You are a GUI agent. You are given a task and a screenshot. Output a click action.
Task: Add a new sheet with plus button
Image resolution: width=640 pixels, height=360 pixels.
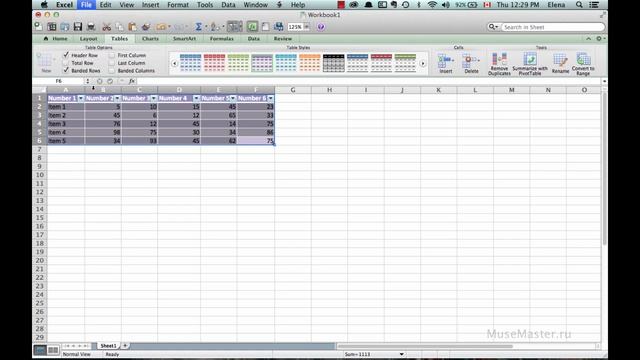point(125,346)
